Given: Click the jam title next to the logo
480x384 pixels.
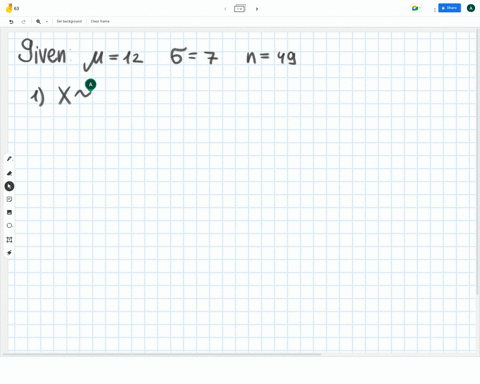Looking at the screenshot, I should pos(17,8).
